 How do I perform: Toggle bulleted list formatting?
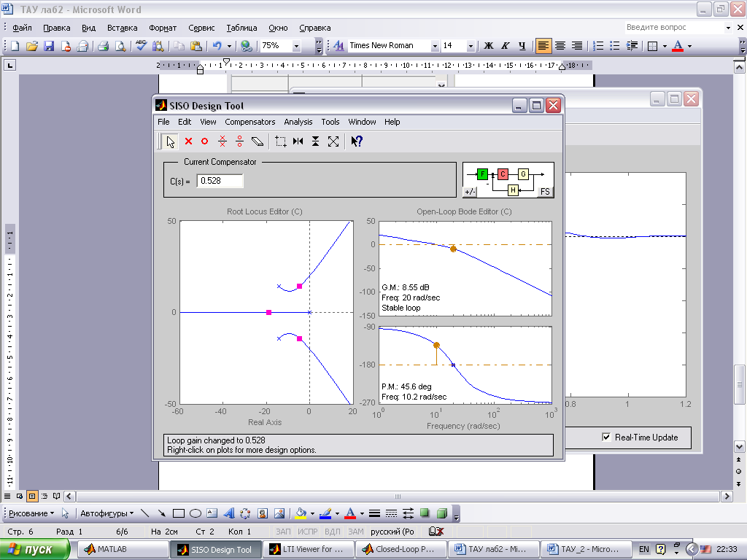click(615, 46)
